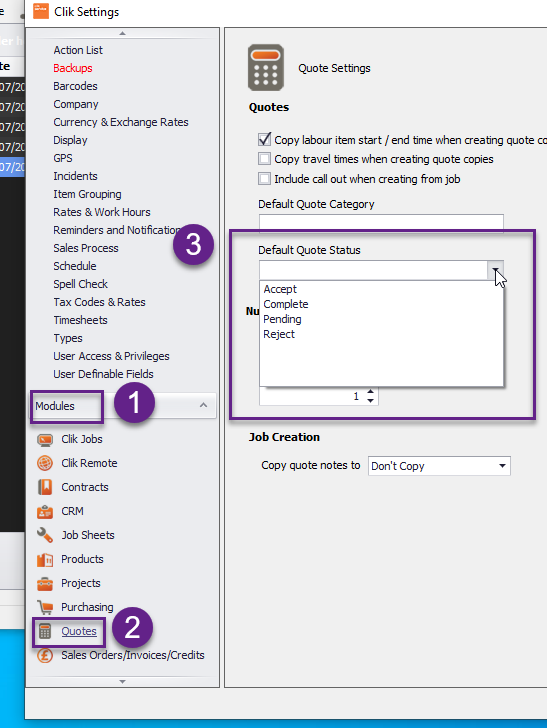Click the large Quote Settings calculator icon

coord(266,68)
